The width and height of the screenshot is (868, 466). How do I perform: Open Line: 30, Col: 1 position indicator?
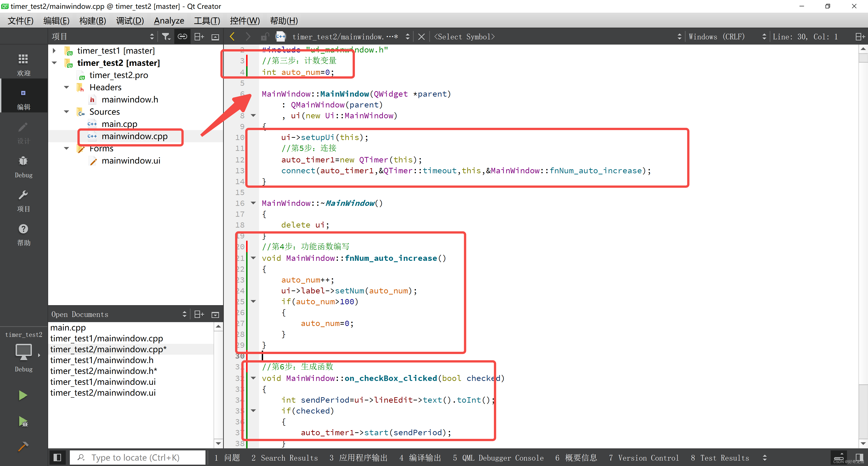point(805,37)
